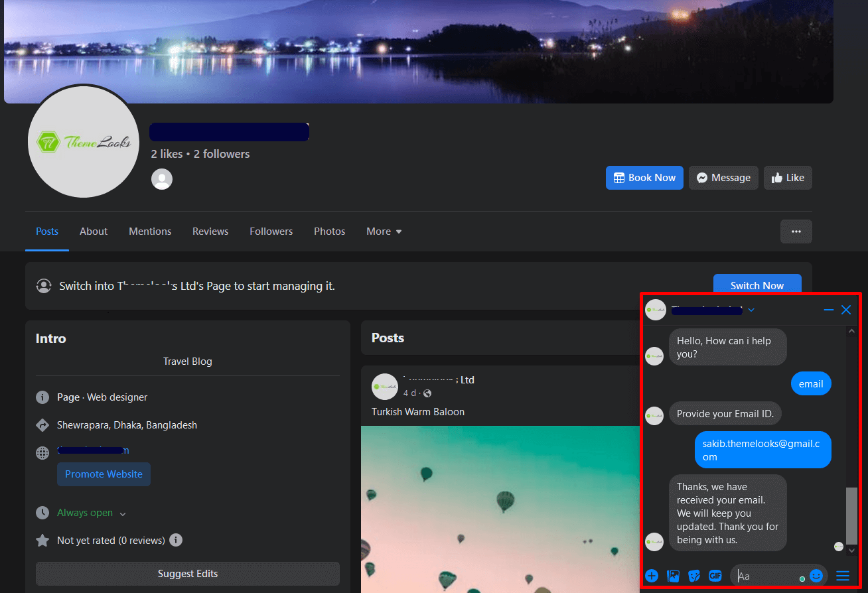Click the chat scrollbar down arrow

coord(852,551)
